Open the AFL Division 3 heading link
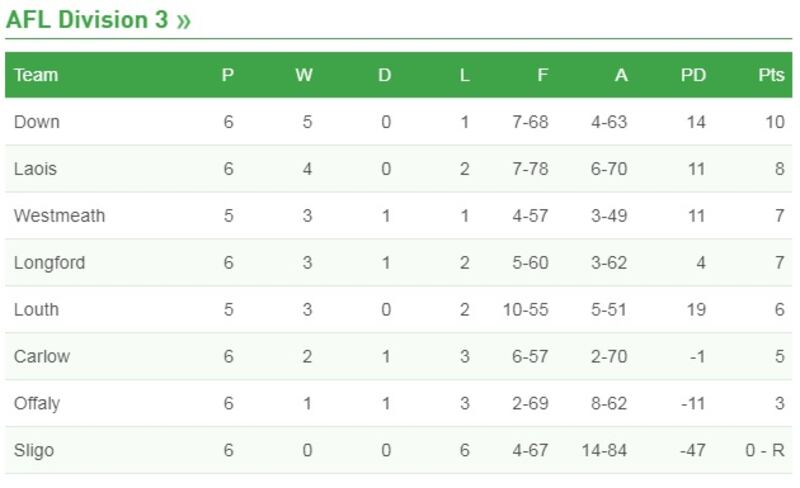Screen dimensions: 800x488 [98, 21]
